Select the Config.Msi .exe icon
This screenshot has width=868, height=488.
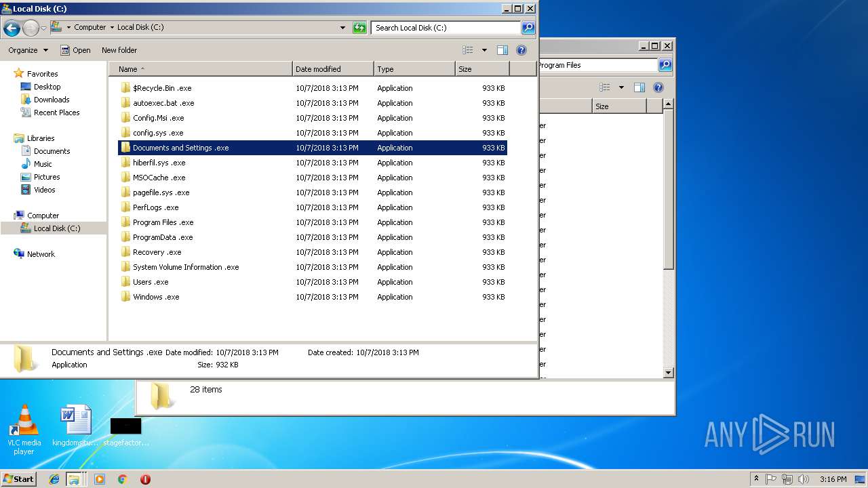(x=125, y=118)
